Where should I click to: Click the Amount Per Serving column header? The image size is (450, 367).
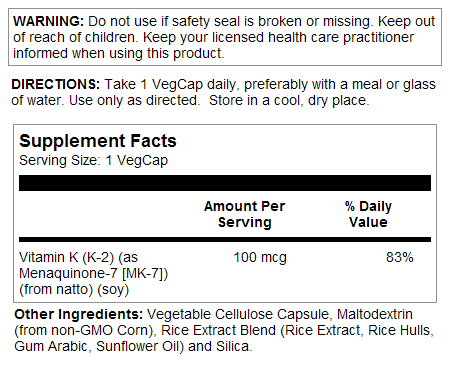tap(245, 214)
